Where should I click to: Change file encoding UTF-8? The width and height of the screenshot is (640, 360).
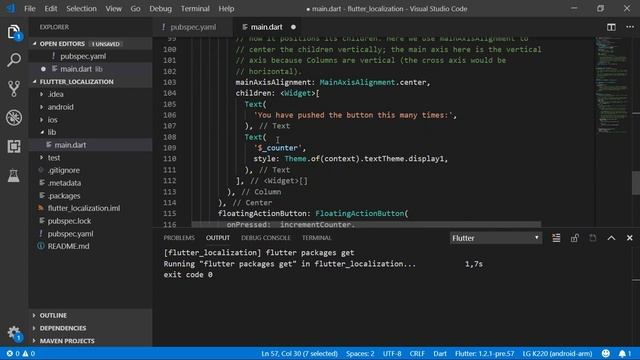click(x=392, y=353)
